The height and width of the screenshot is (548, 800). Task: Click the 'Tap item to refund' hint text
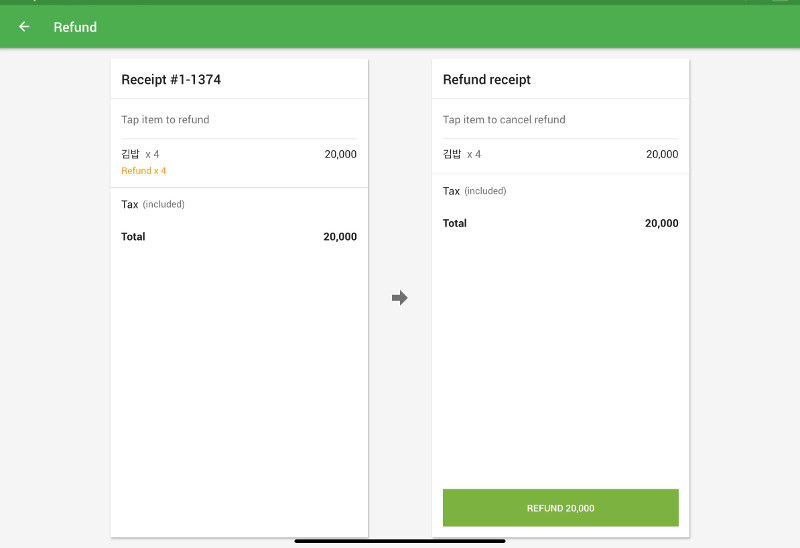(165, 120)
